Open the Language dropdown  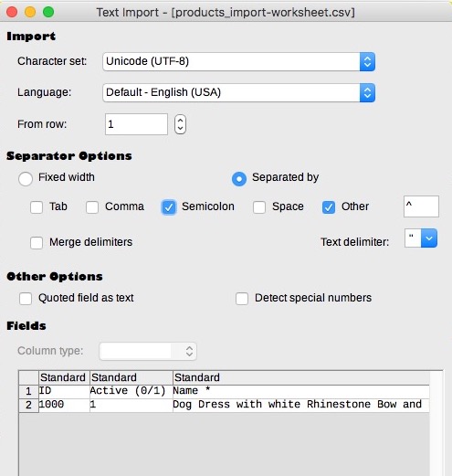238,92
